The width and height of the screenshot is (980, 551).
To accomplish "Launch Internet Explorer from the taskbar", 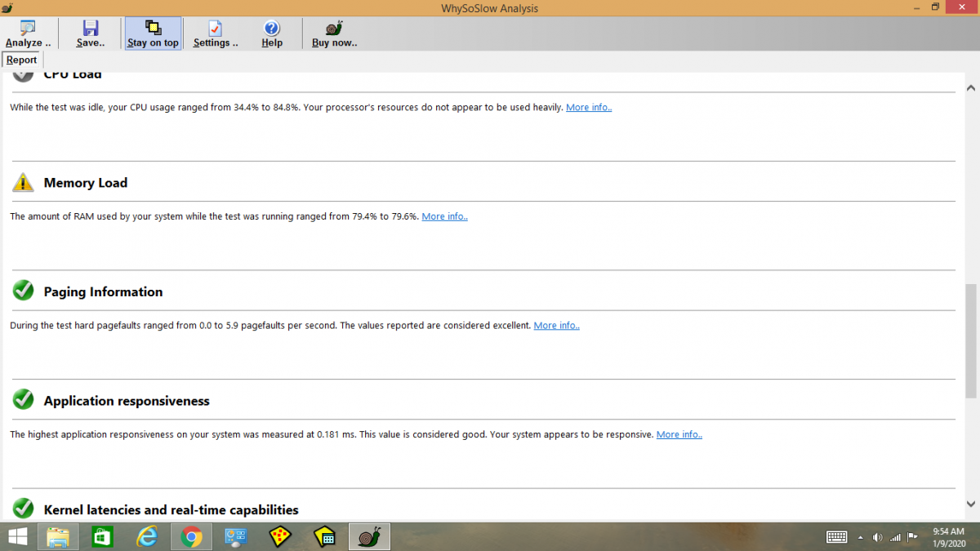I will point(147,536).
